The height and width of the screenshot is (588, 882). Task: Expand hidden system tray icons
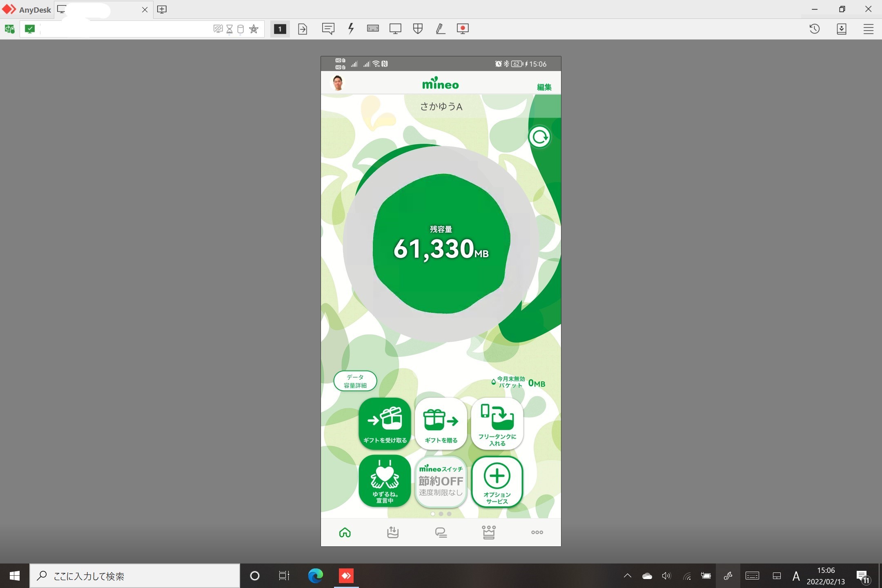point(628,576)
